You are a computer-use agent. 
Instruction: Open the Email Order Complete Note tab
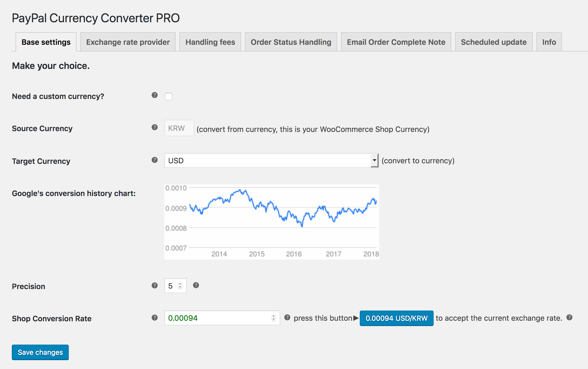pyautogui.click(x=396, y=42)
